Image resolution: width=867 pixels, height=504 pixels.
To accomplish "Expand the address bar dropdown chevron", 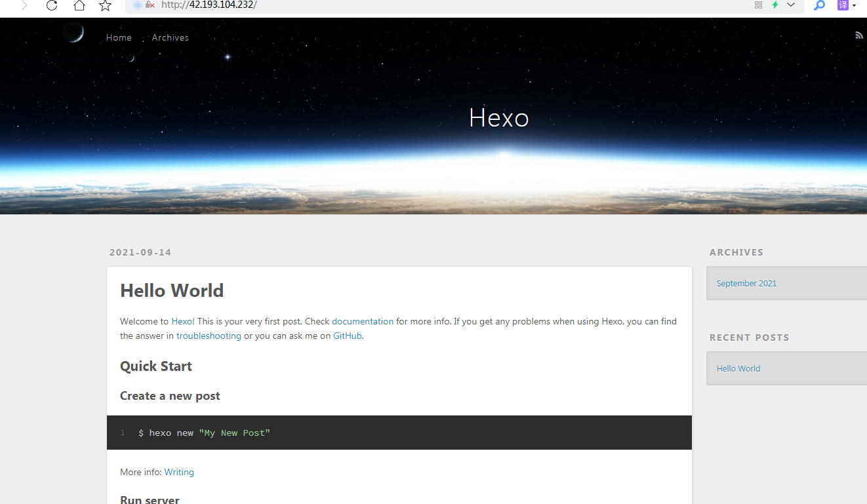I will (791, 5).
